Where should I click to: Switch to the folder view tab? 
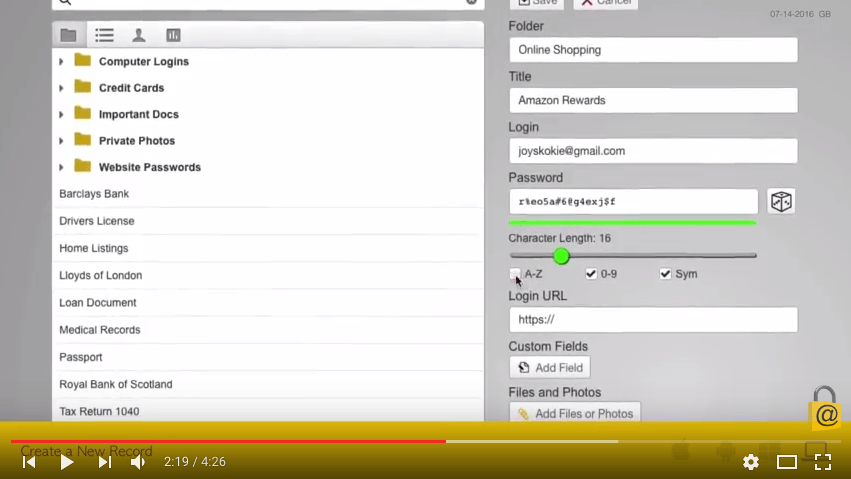pyautogui.click(x=68, y=35)
